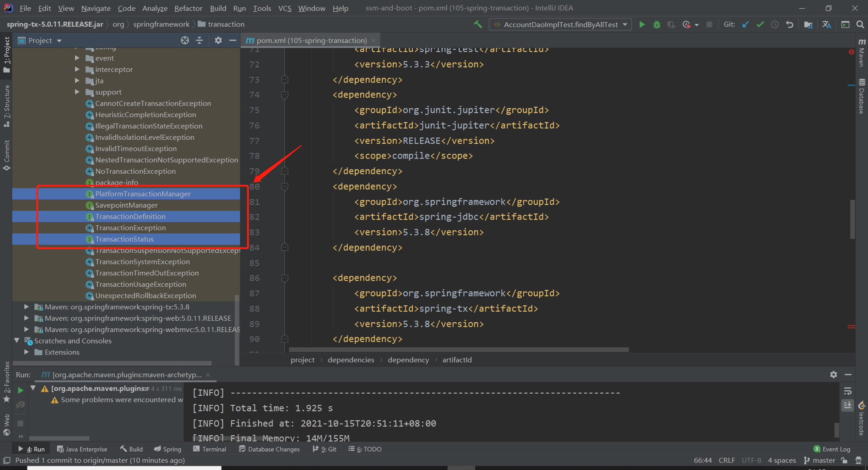Expand the jta package folder
Screen dimensions: 868x470
coord(77,80)
